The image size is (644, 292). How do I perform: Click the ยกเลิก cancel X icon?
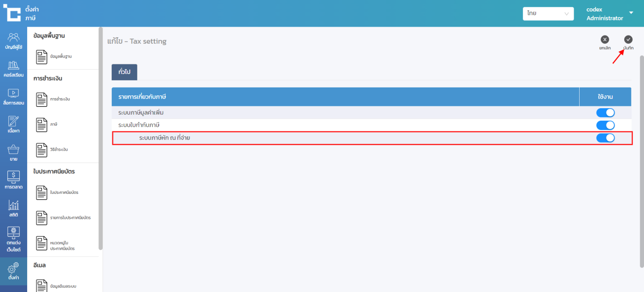[x=604, y=40]
